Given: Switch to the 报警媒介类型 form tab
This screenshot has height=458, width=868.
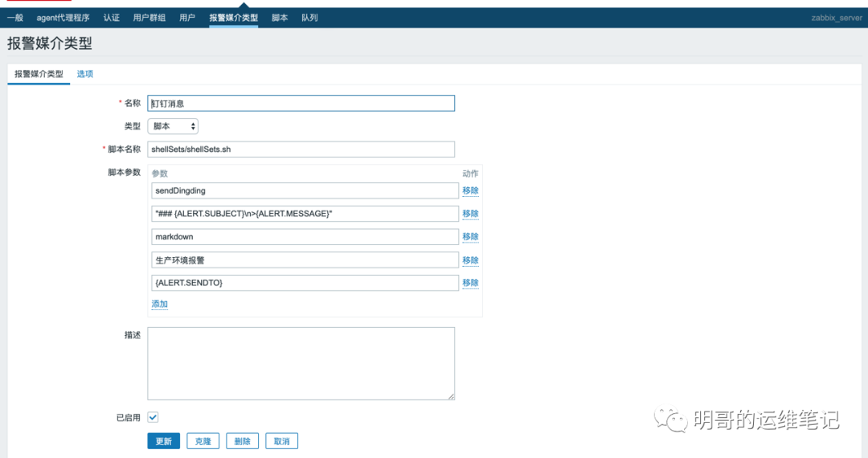Looking at the screenshot, I should (x=39, y=74).
